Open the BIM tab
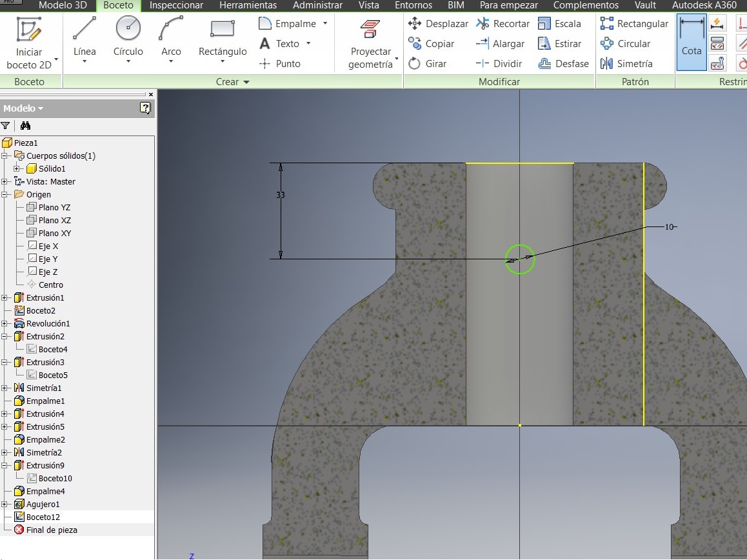This screenshot has height=560, width=747. pos(456,5)
